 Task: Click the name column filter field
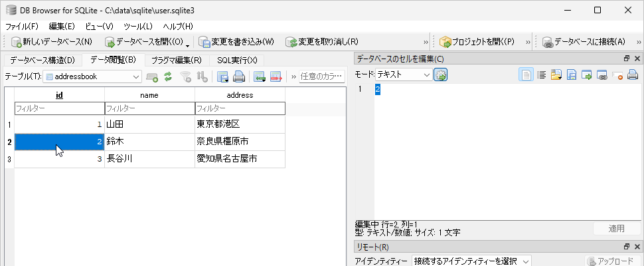[149, 108]
